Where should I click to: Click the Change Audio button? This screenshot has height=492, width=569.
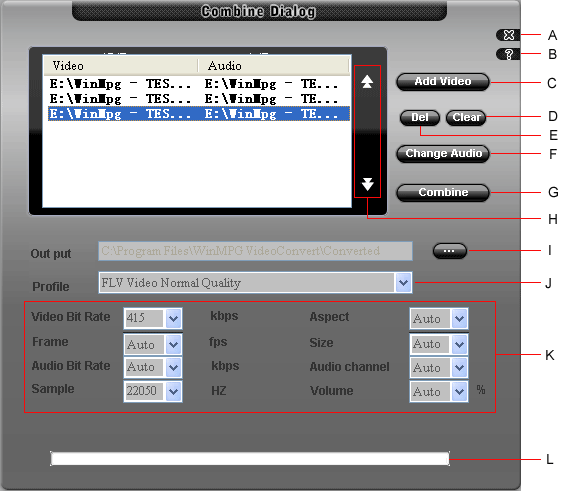point(443,153)
